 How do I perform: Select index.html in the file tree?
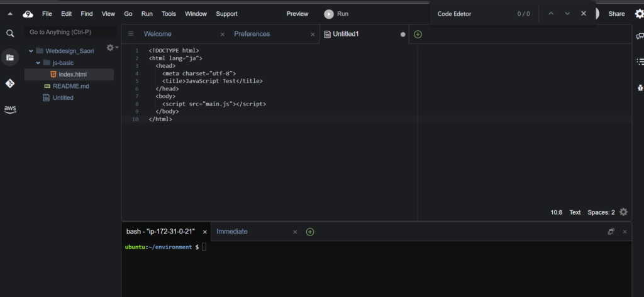click(x=69, y=74)
